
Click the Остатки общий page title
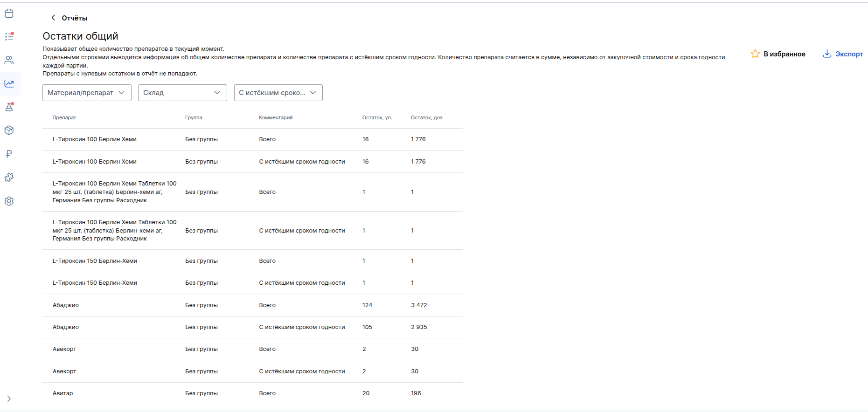(80, 36)
